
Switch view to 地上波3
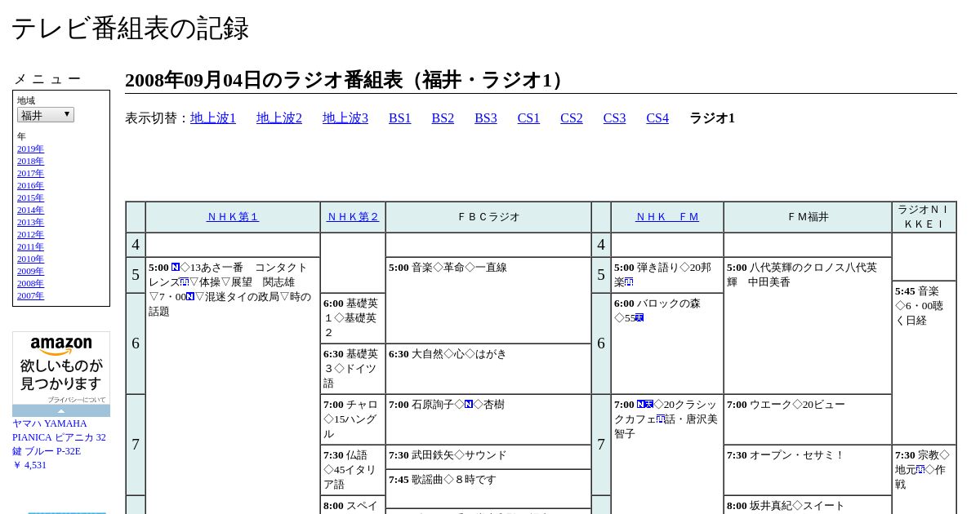pyautogui.click(x=345, y=118)
